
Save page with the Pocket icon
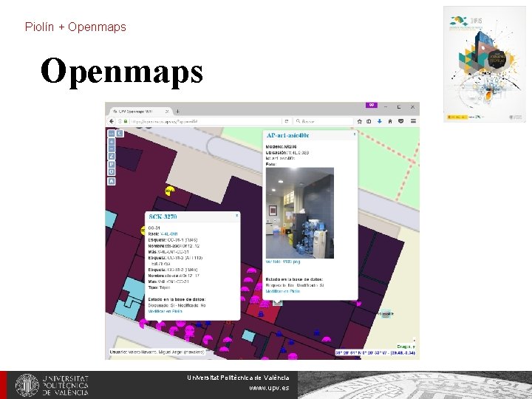coord(400,121)
